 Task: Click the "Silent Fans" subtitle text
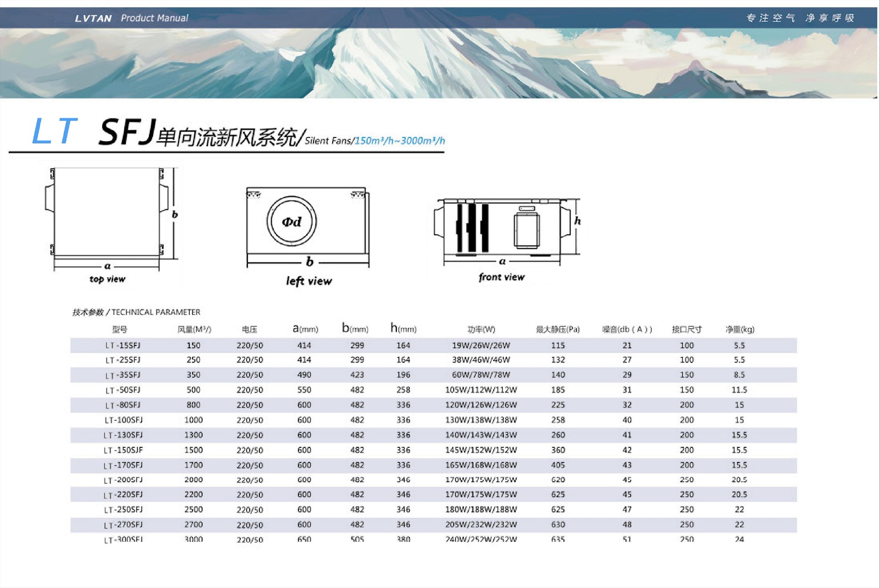328,141
